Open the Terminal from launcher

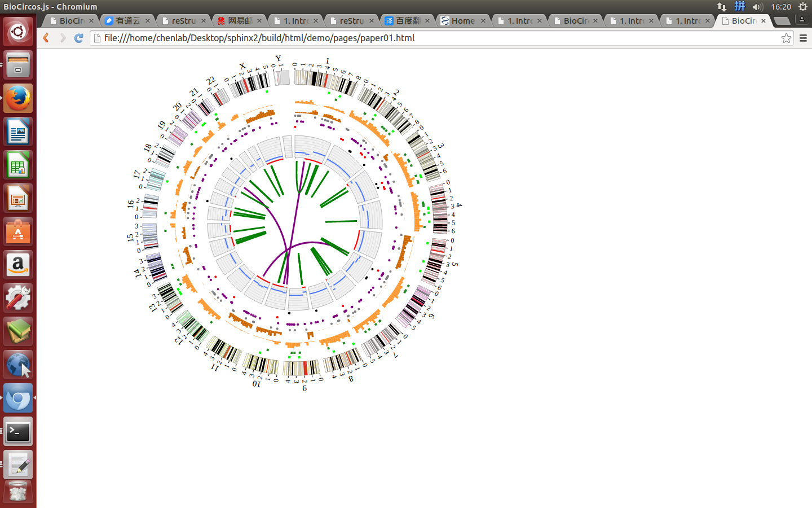pyautogui.click(x=18, y=431)
